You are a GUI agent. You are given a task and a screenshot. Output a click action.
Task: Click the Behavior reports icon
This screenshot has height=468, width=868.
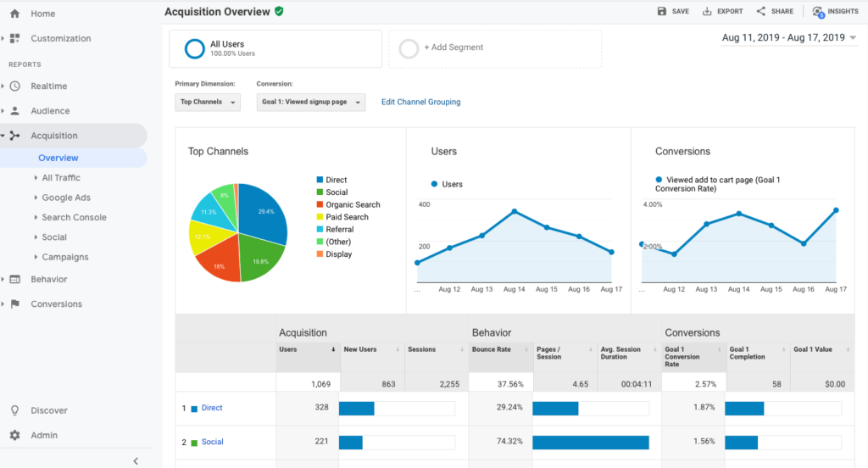click(15, 280)
